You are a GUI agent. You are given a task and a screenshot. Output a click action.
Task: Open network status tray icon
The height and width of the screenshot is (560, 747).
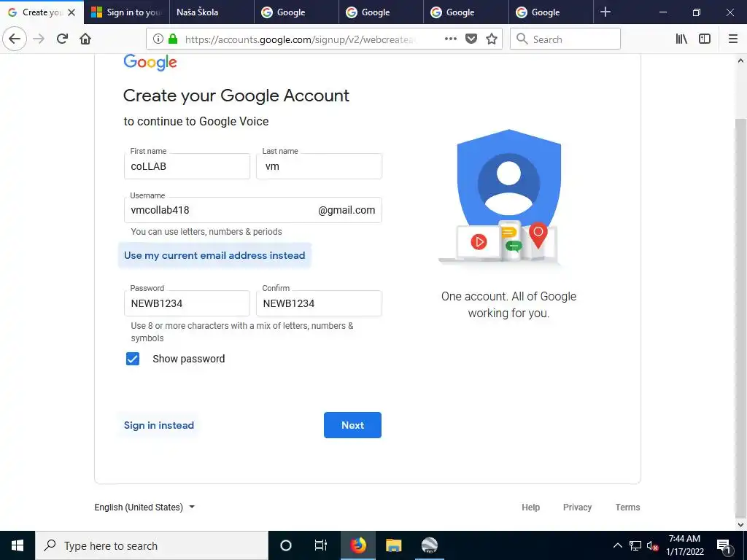click(x=635, y=545)
